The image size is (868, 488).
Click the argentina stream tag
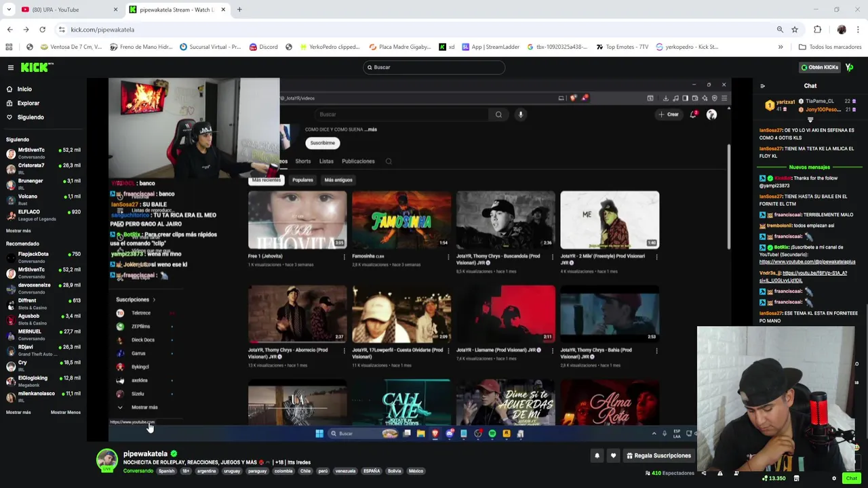[206, 471]
